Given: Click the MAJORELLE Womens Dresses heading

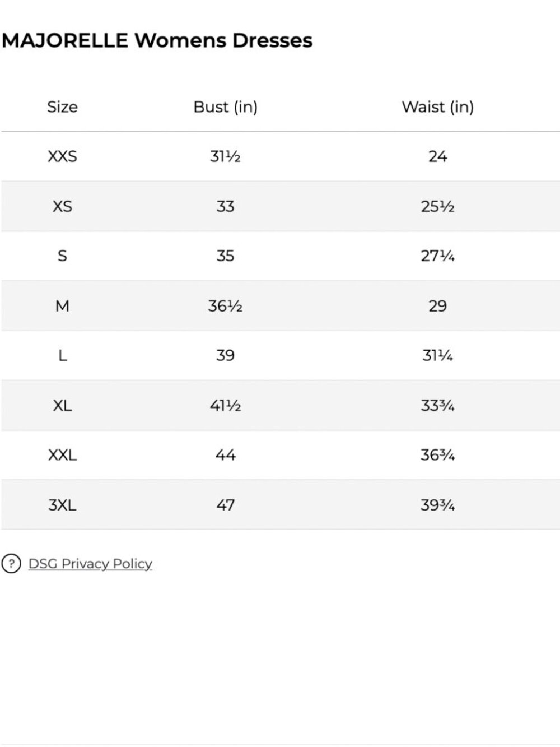Looking at the screenshot, I should (157, 40).
